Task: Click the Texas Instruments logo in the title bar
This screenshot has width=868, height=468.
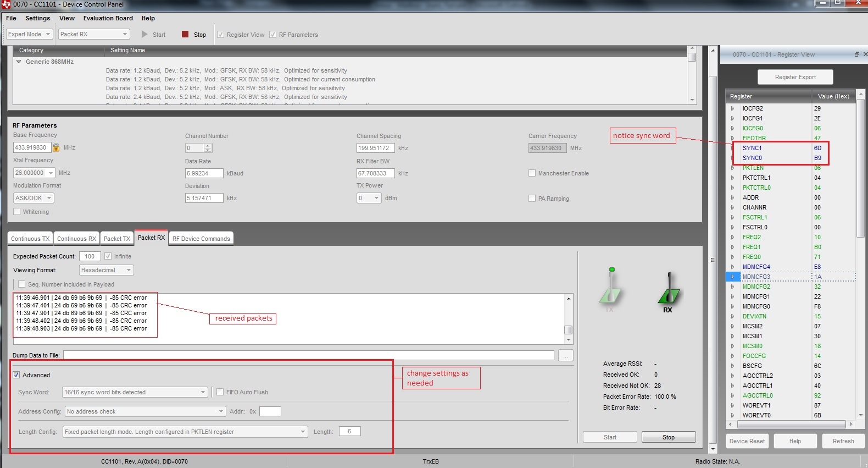Action: point(6,4)
